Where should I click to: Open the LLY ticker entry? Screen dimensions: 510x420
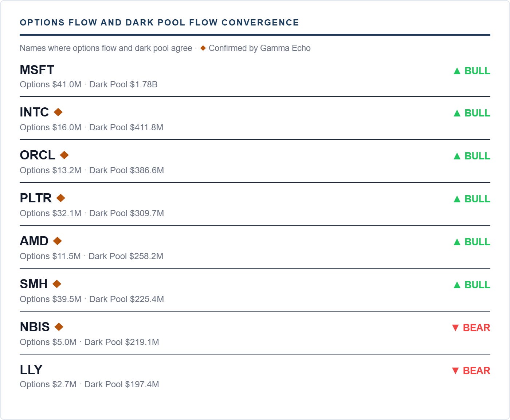pos(31,370)
